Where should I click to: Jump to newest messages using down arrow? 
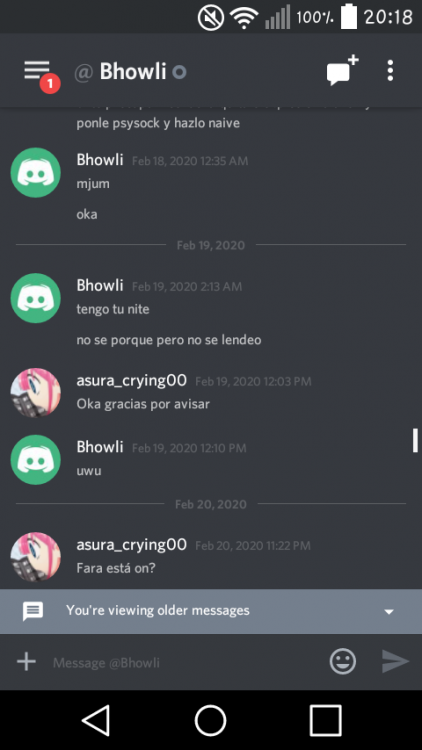[389, 611]
